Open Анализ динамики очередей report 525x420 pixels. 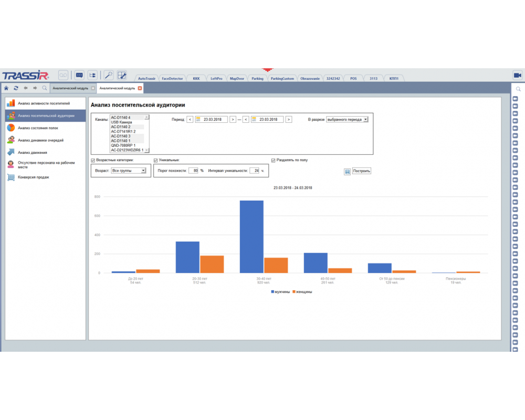(46, 140)
